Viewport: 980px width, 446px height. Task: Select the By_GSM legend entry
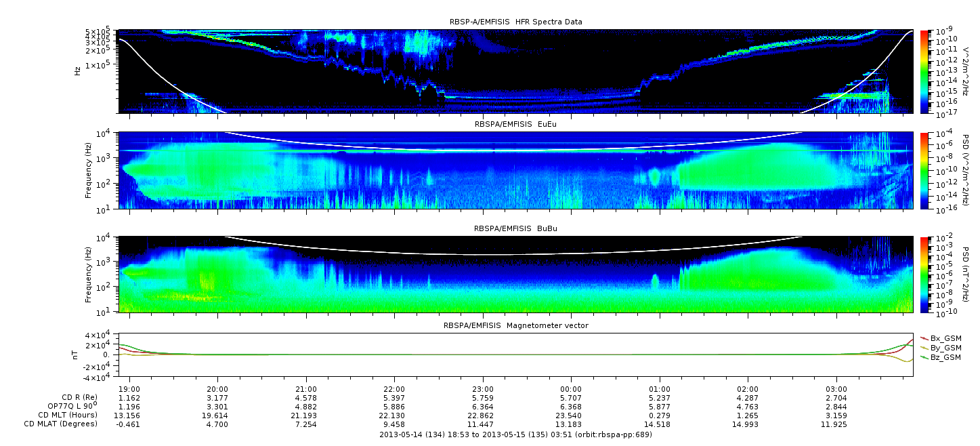tap(945, 347)
